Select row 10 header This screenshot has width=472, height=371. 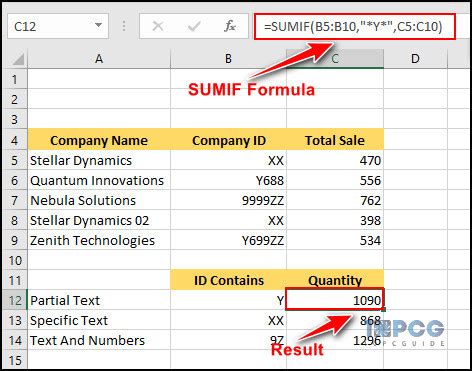[14, 260]
